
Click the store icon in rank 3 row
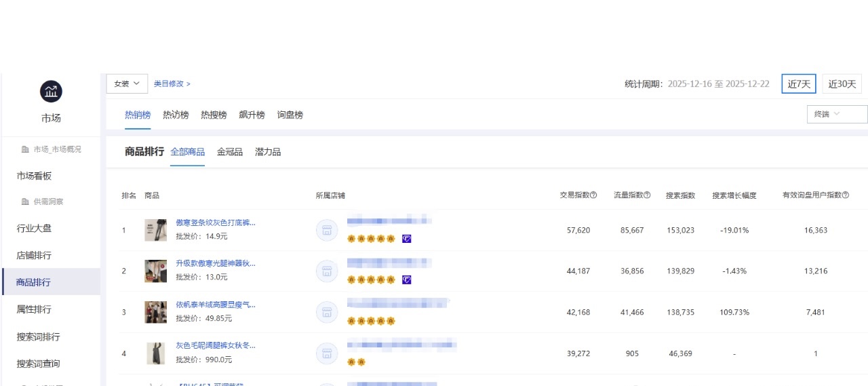[326, 312]
